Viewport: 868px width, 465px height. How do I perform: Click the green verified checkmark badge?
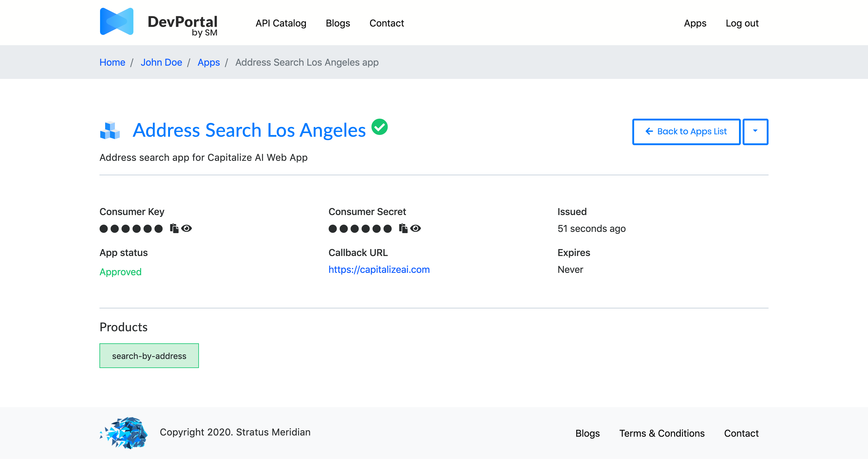[380, 127]
